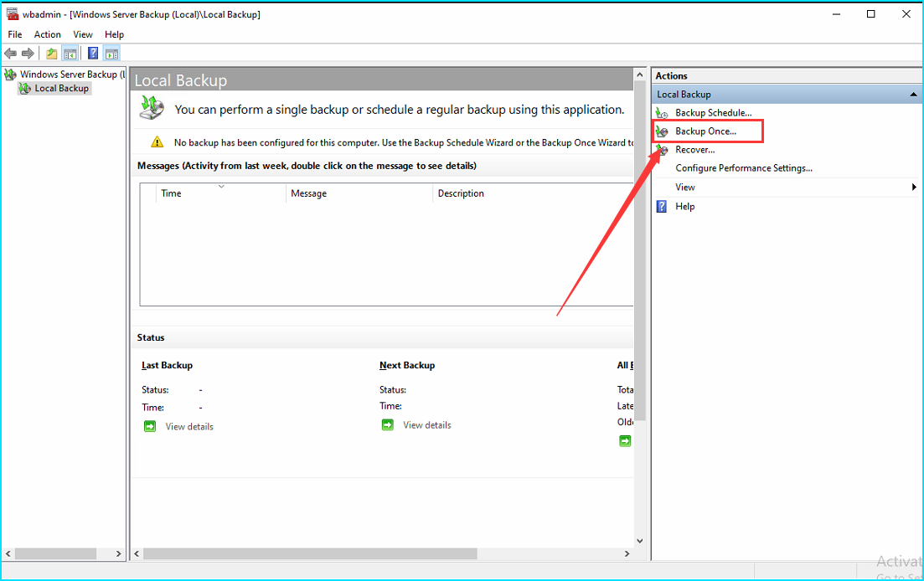Click vertical scrollbar up arrow
The height and width of the screenshot is (581, 924).
[x=640, y=75]
